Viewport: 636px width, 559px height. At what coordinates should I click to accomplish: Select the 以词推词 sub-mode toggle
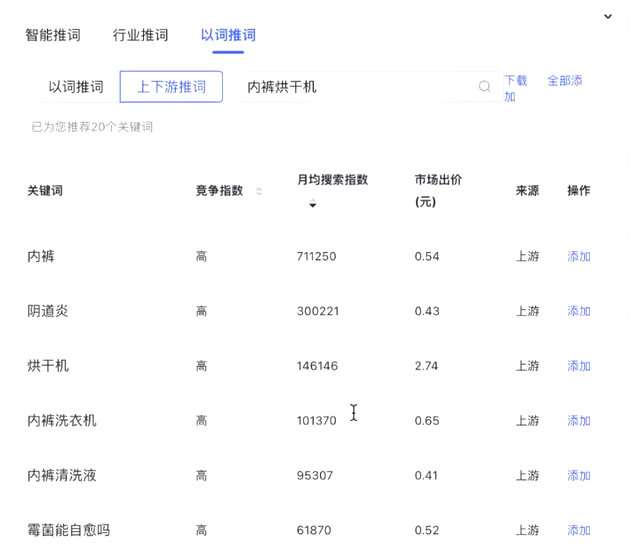(76, 87)
